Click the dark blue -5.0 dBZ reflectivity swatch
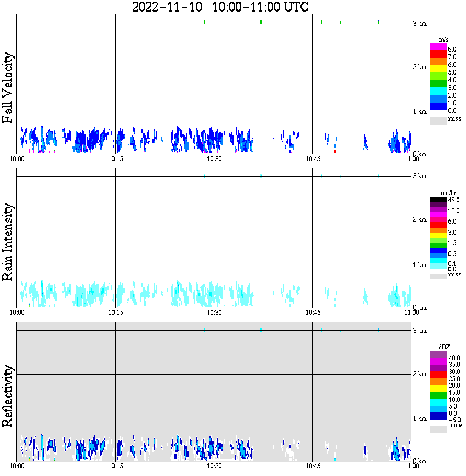466x476 pixels. click(x=438, y=416)
